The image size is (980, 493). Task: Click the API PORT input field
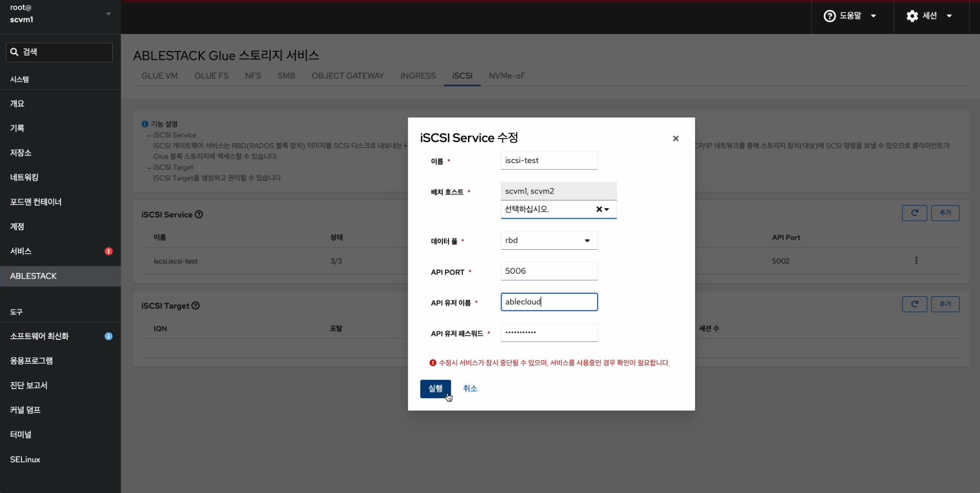[549, 271]
